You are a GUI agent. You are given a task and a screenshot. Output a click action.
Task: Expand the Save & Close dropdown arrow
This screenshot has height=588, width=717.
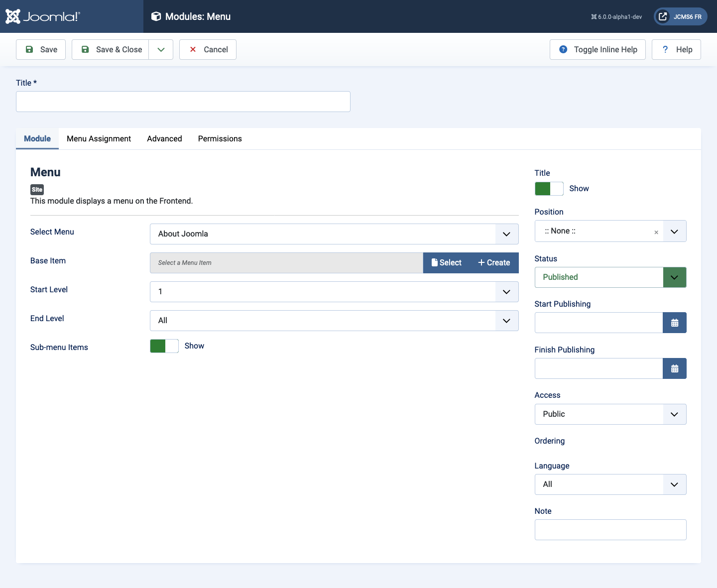coord(161,49)
